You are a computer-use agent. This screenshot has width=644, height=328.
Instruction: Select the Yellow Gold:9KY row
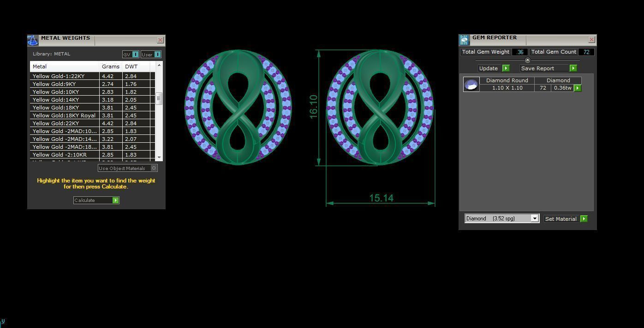pos(92,84)
